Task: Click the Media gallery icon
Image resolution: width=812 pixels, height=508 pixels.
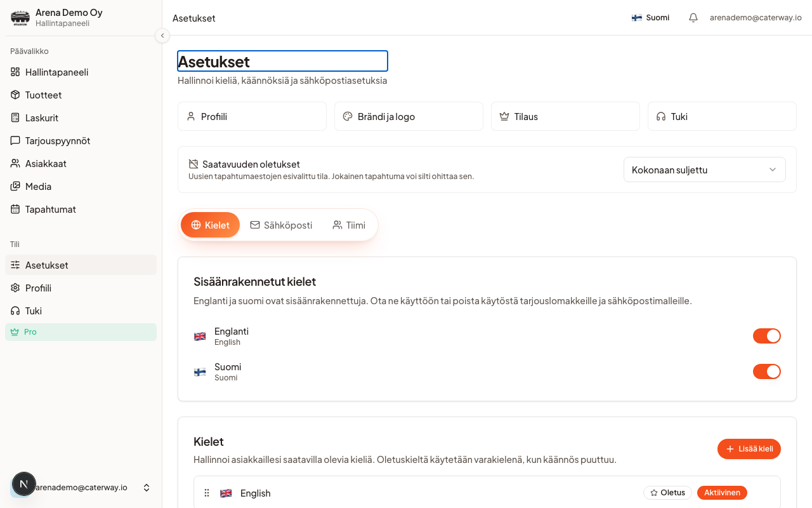Action: coord(15,187)
